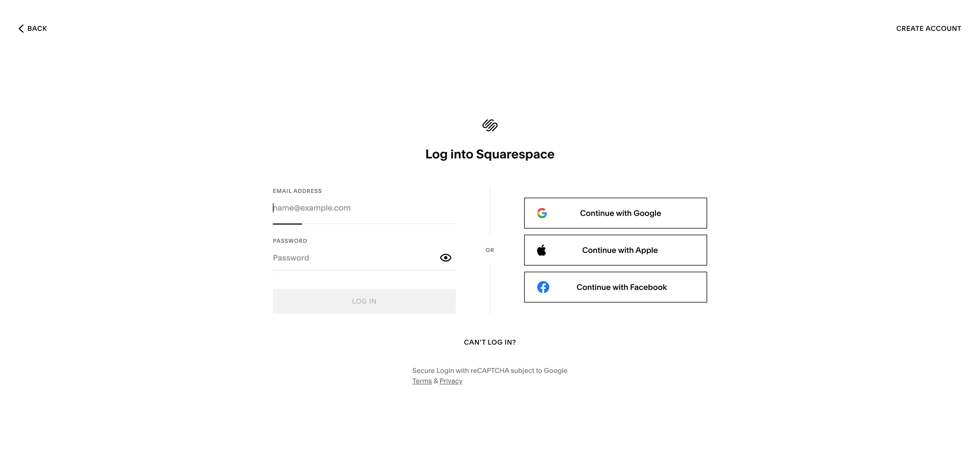980x466 pixels.
Task: Click the EMAIL ADDRESS label
Action: [297, 191]
